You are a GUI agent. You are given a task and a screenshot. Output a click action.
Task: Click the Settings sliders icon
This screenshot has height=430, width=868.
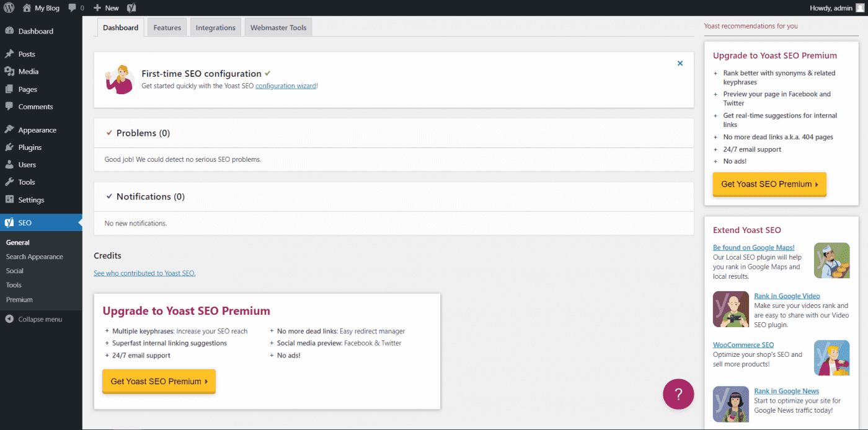(9, 200)
